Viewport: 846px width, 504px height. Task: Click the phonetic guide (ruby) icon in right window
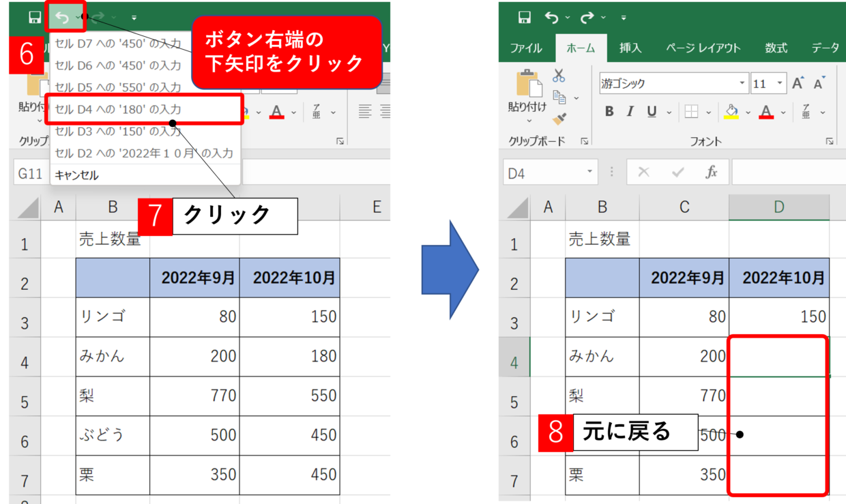click(806, 112)
